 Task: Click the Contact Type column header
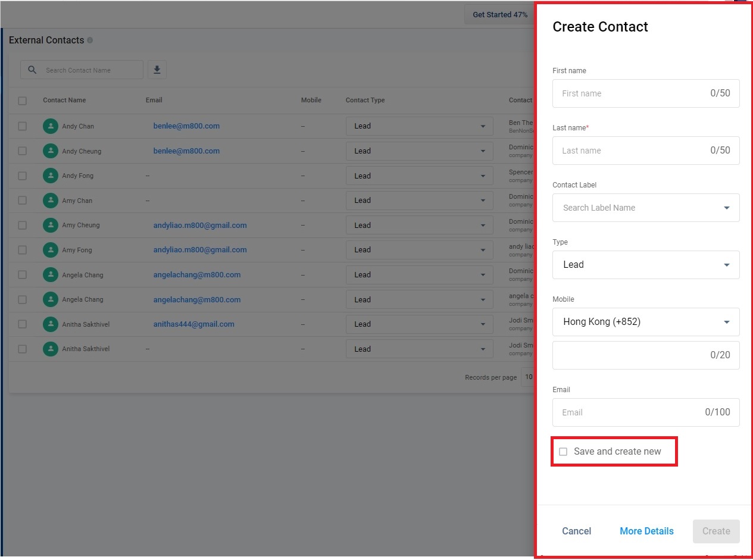365,100
